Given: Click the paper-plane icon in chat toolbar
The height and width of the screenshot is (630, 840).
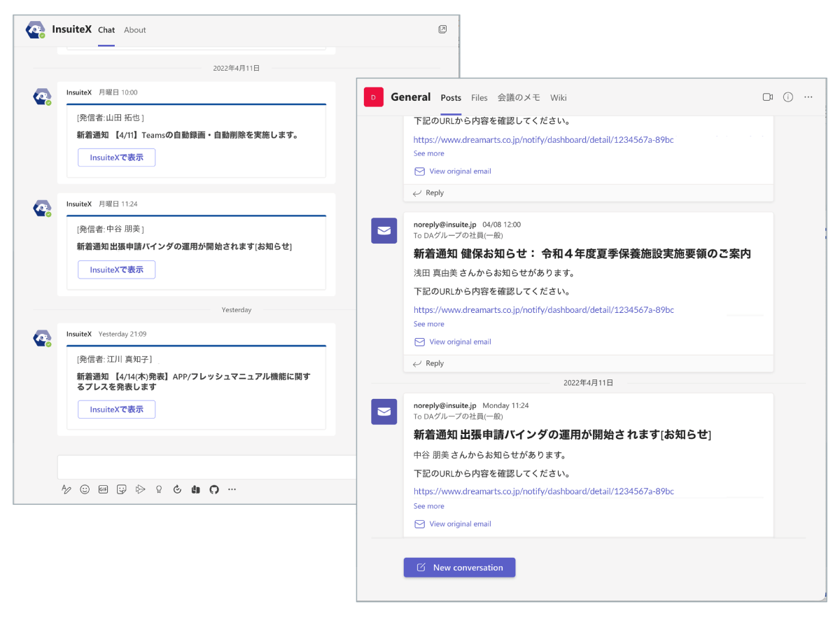Looking at the screenshot, I should [x=140, y=489].
